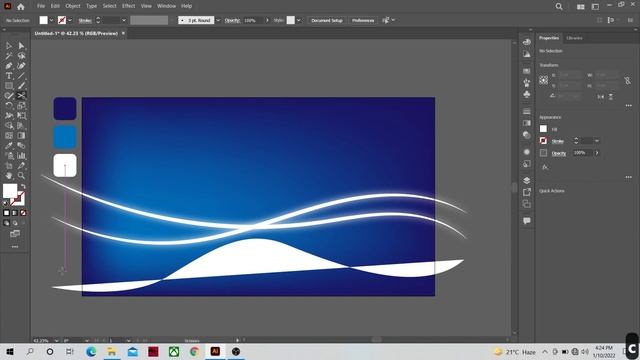Expand Opacity arrow in Properties panel
Screen dimensions: 640x360
(597, 153)
